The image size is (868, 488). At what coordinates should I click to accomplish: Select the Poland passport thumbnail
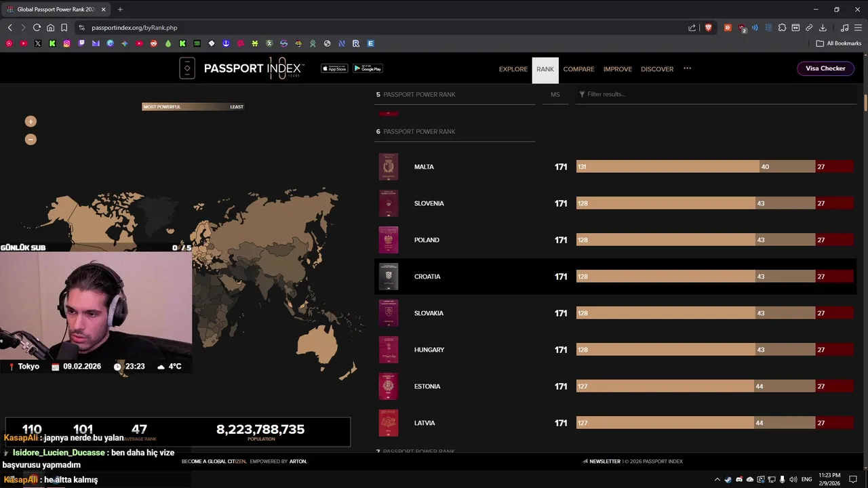pos(389,240)
